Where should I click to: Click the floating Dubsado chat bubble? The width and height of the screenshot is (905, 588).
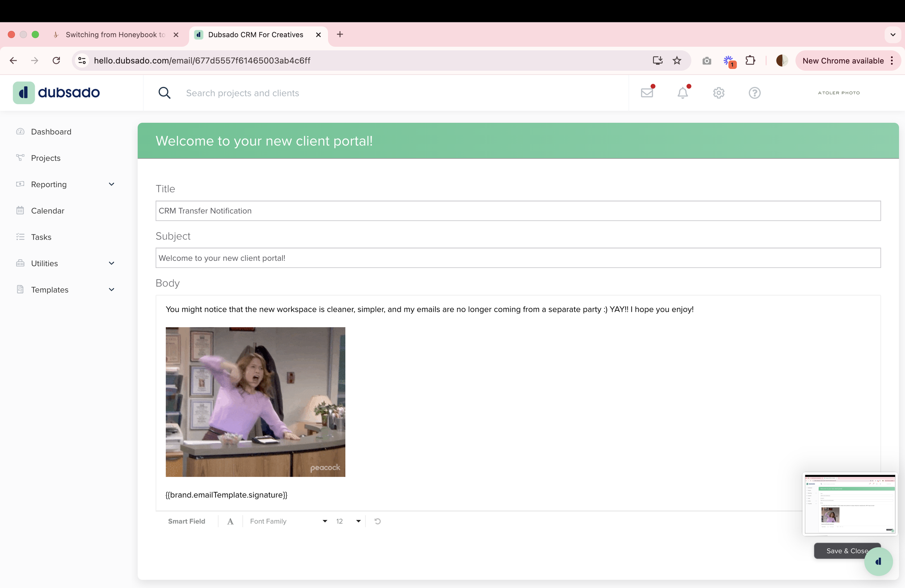click(x=878, y=561)
